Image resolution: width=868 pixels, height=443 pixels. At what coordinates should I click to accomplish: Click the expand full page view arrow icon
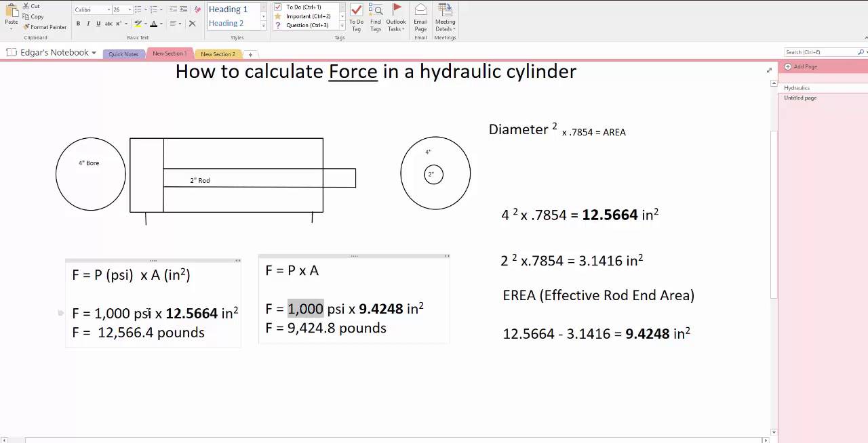tap(769, 70)
